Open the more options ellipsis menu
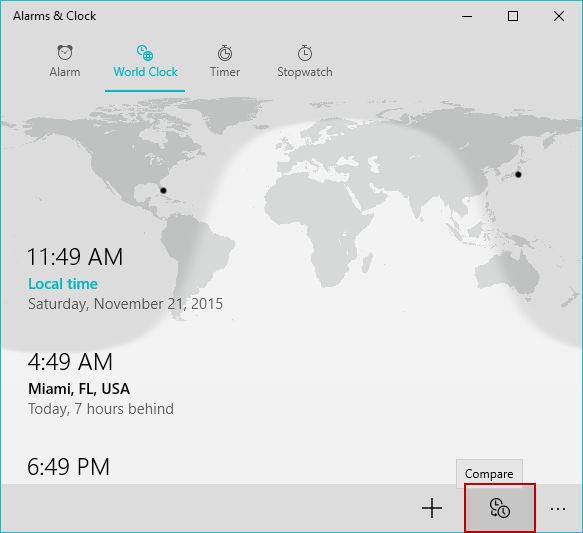 [558, 508]
